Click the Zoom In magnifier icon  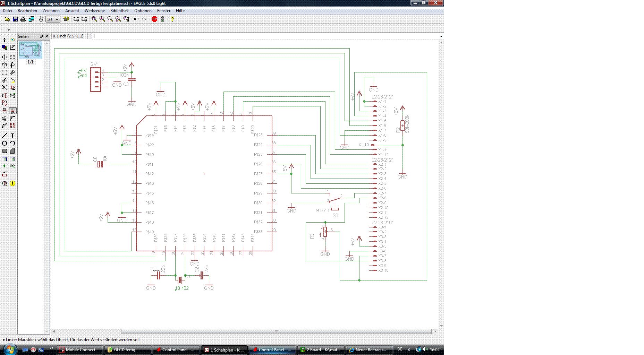(x=102, y=19)
